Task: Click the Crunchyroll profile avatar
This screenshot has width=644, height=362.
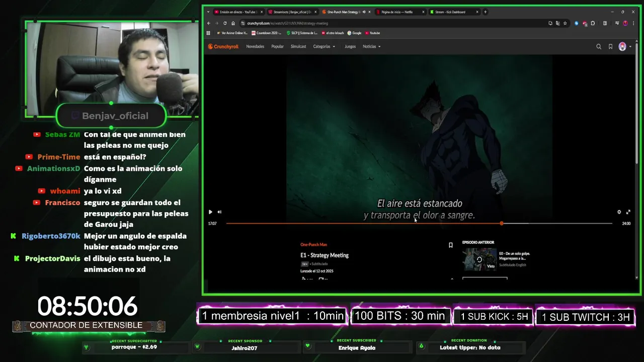Action: (622, 47)
